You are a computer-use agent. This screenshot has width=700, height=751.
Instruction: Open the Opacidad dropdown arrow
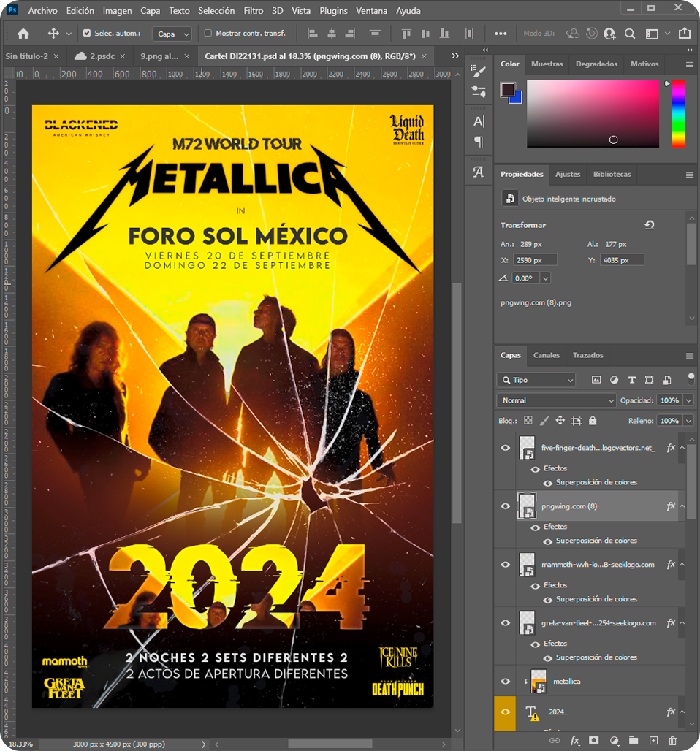[x=688, y=400]
